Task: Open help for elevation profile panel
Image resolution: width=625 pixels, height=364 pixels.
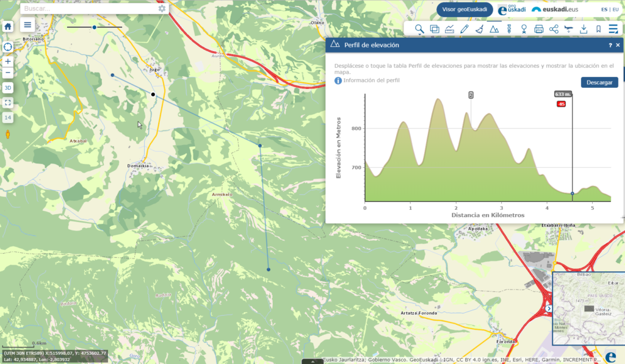Action: point(610,45)
